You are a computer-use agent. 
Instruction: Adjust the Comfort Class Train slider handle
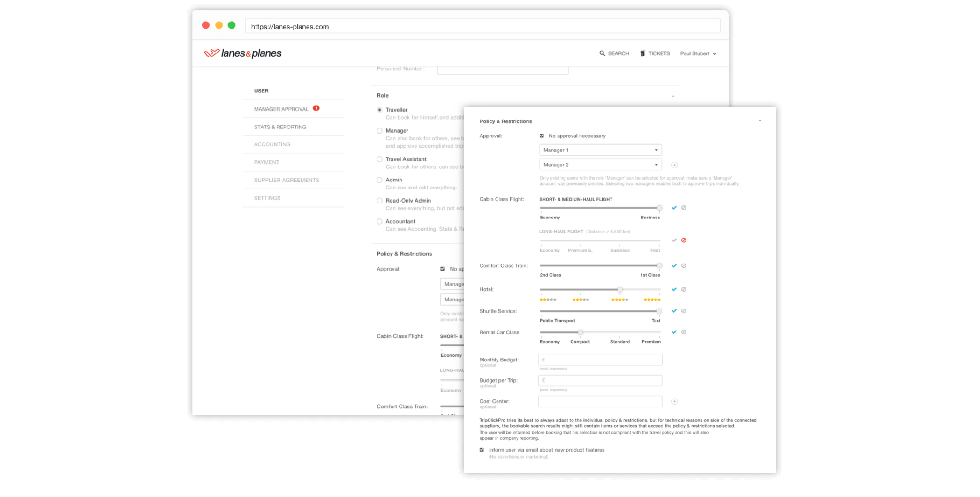659,266
